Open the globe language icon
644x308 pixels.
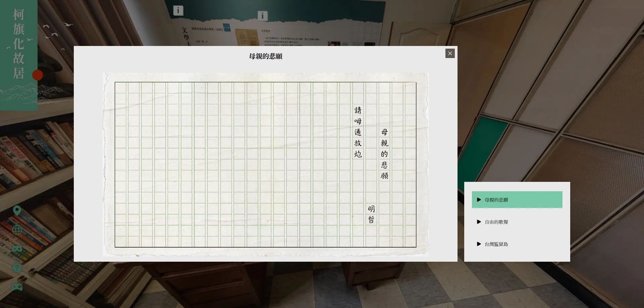point(17,230)
